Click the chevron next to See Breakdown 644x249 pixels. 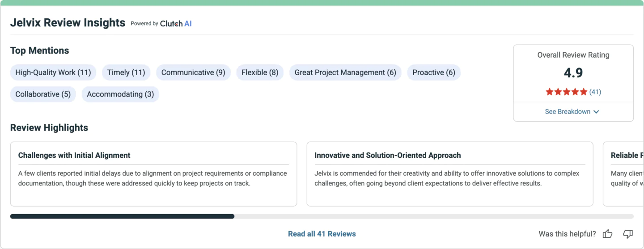(x=596, y=112)
